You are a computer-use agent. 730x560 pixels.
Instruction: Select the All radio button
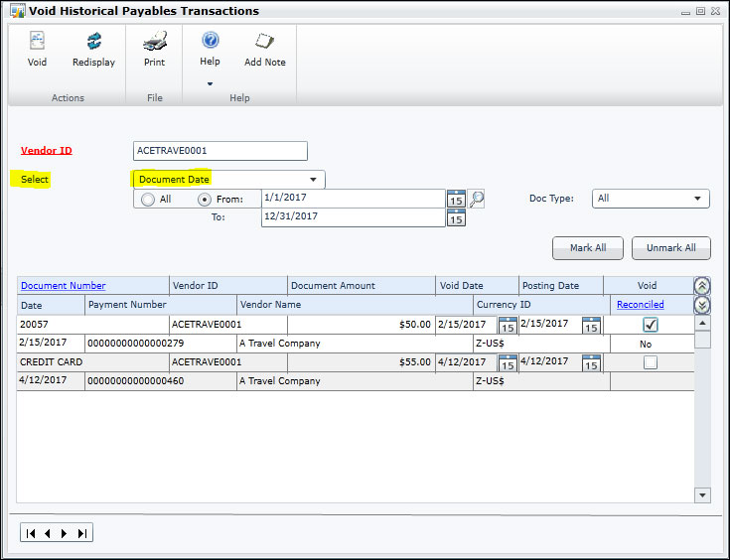(x=148, y=200)
